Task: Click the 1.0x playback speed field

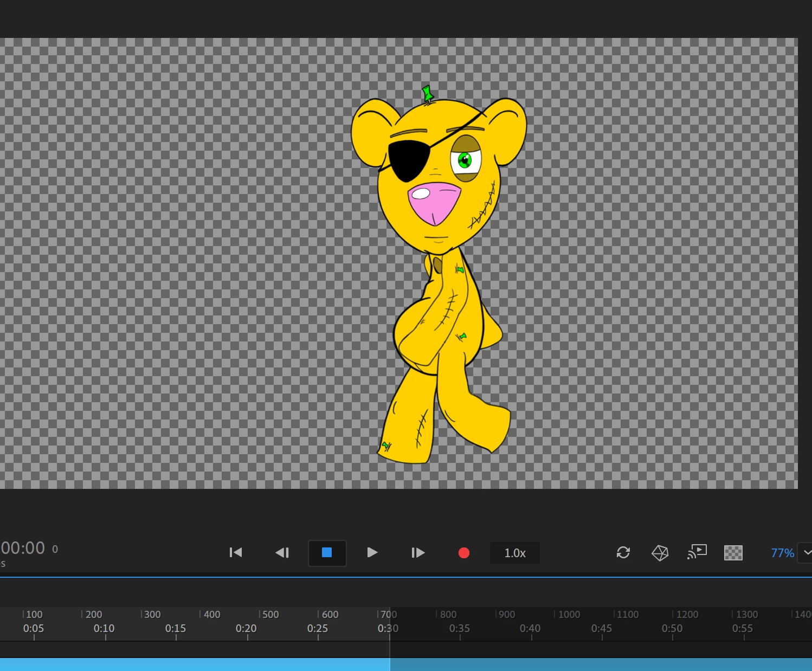Action: 515,553
